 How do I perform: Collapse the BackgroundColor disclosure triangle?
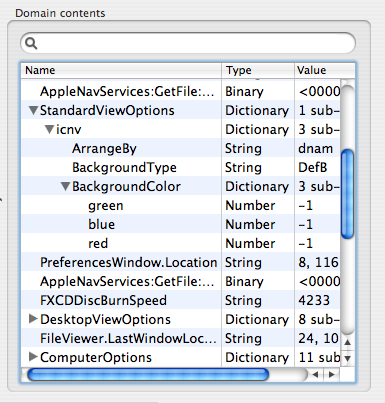[x=66, y=186]
